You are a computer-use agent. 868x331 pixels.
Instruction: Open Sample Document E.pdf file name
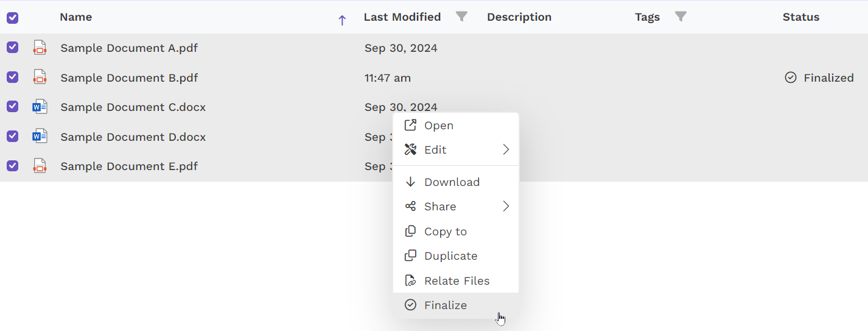click(129, 166)
